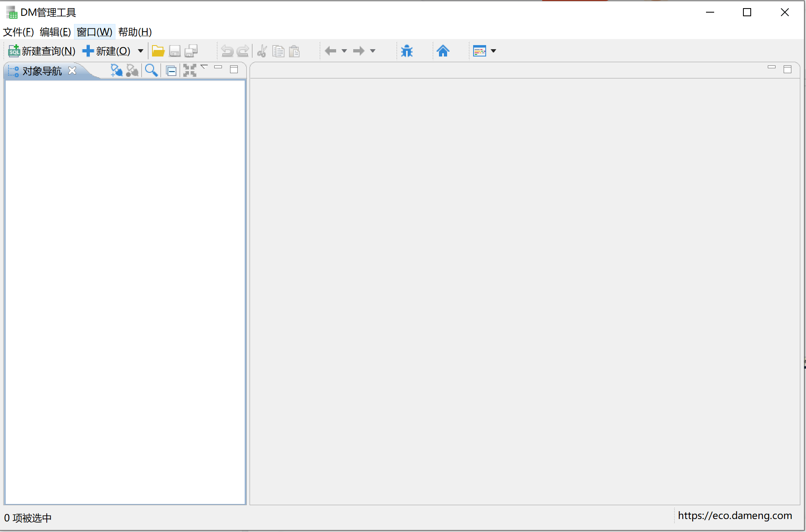Viewport: 806px width, 532px height.
Task: Click the collapse all icon in navigator
Action: [171, 71]
